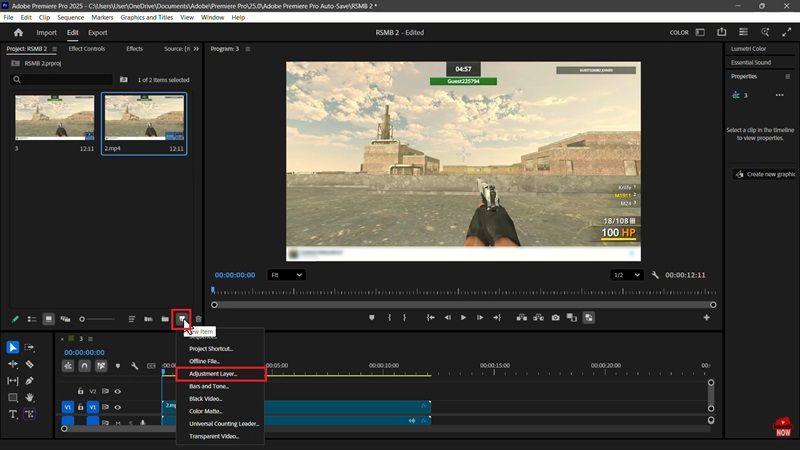This screenshot has width=800, height=450.
Task: Open Properties more options ellipsis
Action: coord(780,95)
